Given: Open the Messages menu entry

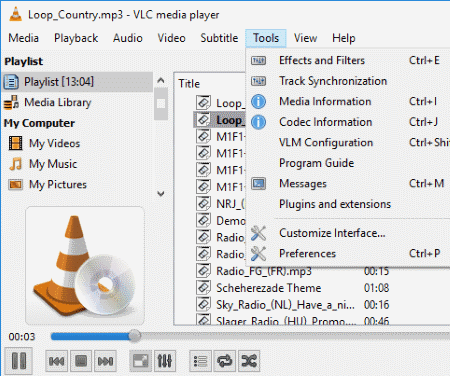Looking at the screenshot, I should pos(348,184).
